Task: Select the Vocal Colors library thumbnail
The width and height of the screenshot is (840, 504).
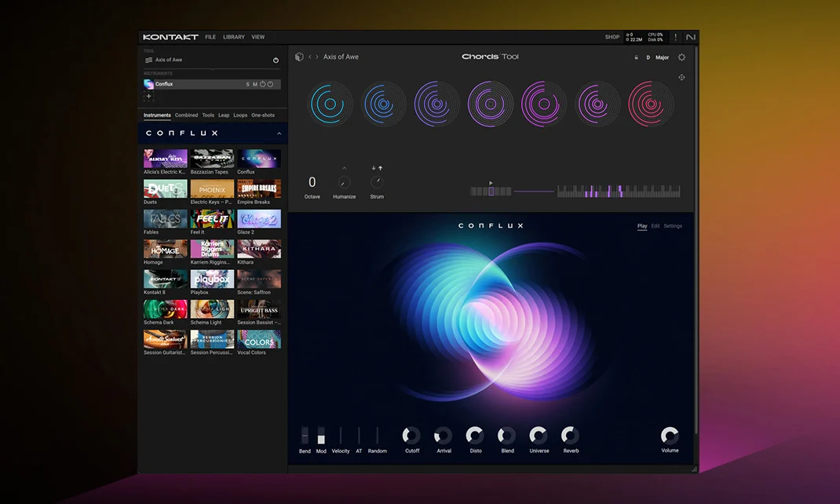Action: [x=259, y=339]
